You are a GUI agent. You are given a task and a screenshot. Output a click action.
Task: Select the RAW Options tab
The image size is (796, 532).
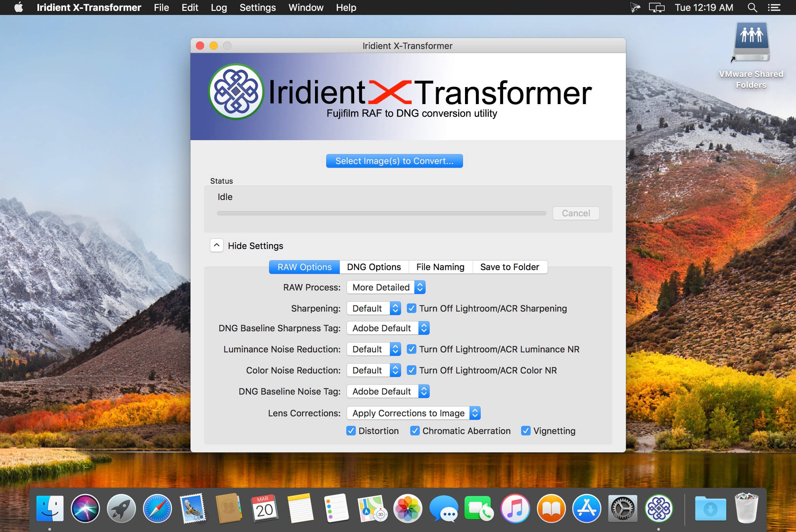coord(304,267)
